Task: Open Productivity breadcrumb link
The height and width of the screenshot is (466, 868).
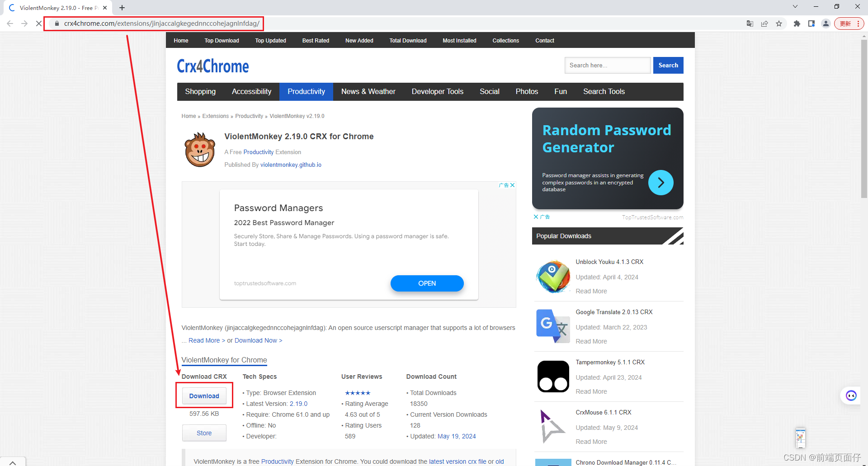Action: point(249,116)
